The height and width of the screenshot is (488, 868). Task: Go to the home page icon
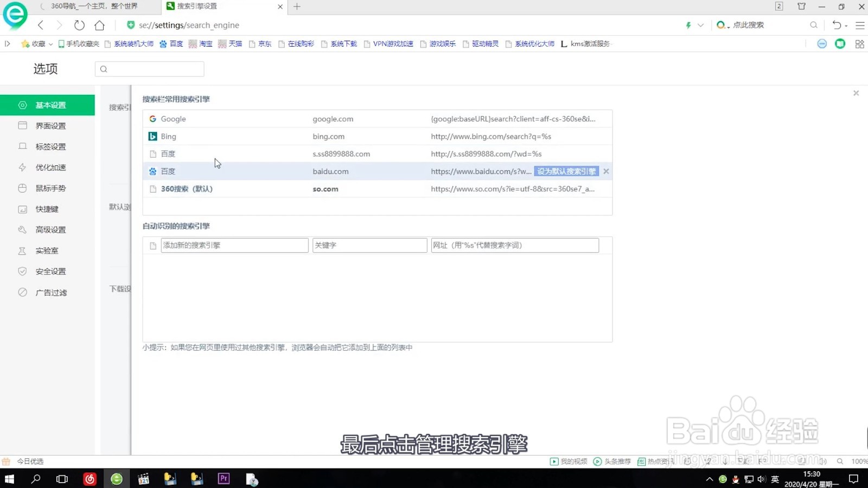pyautogui.click(x=99, y=25)
